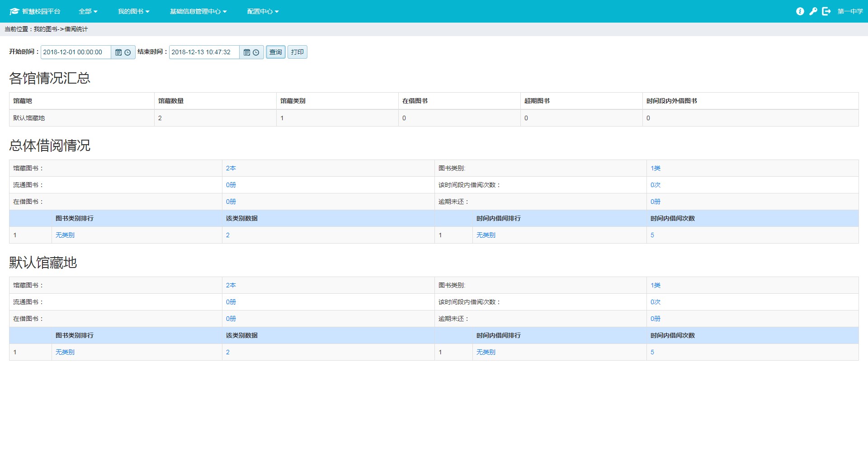Click the key (change password) icon
The image size is (868, 456).
coord(813,11)
